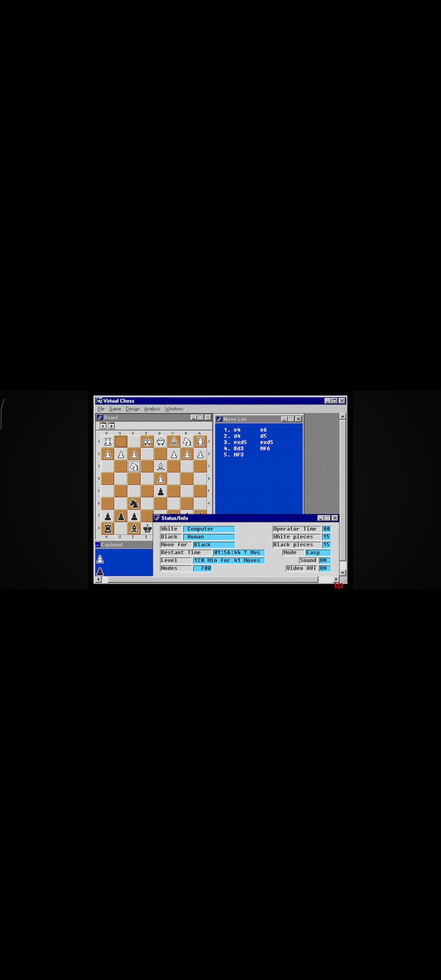Open the Game menu
The width and height of the screenshot is (441, 980).
pyautogui.click(x=115, y=409)
